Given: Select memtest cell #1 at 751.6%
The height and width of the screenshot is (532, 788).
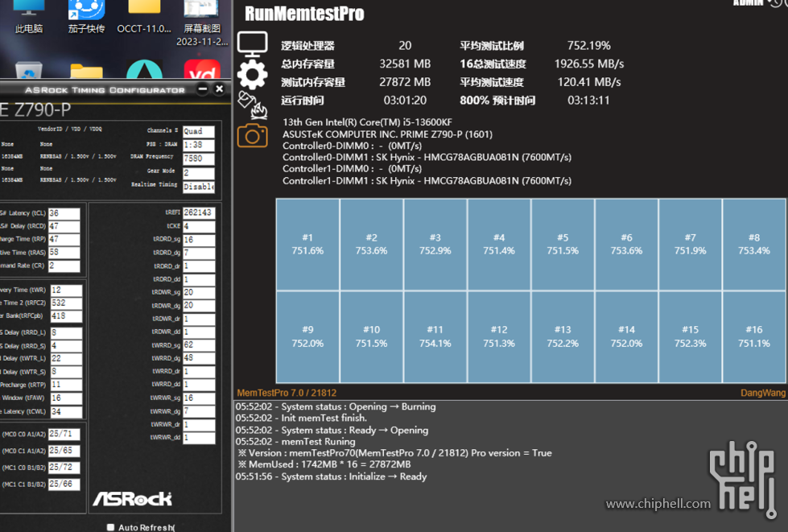Looking at the screenshot, I should click(x=307, y=244).
